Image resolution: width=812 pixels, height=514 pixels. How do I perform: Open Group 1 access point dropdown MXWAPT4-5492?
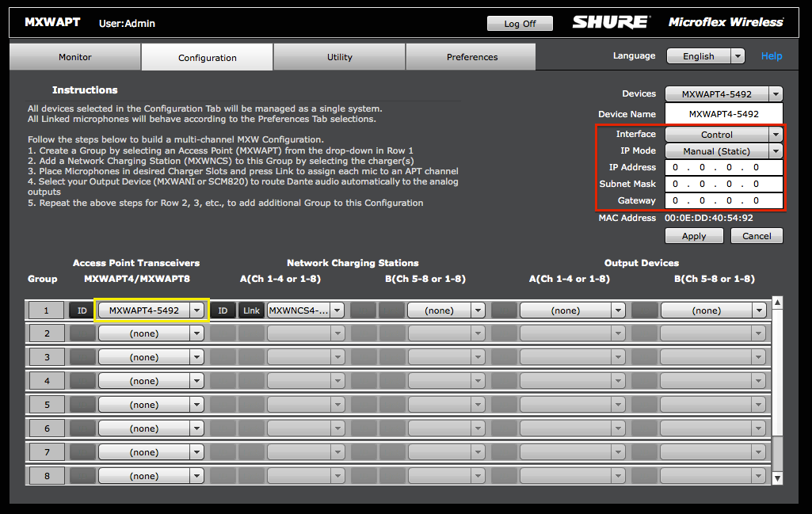click(151, 310)
